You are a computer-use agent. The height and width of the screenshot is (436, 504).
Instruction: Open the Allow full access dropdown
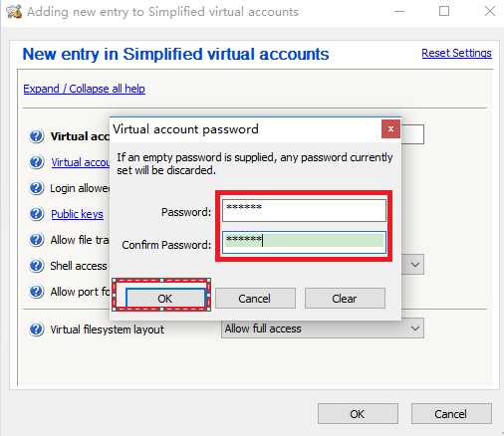point(323,328)
